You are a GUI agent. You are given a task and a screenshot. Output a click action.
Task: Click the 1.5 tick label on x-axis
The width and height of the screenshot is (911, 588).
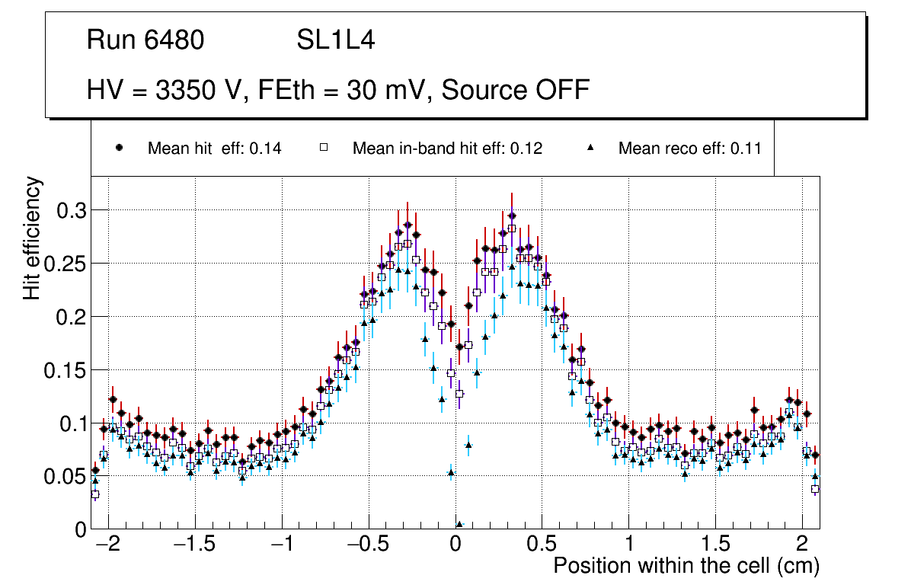(715, 545)
